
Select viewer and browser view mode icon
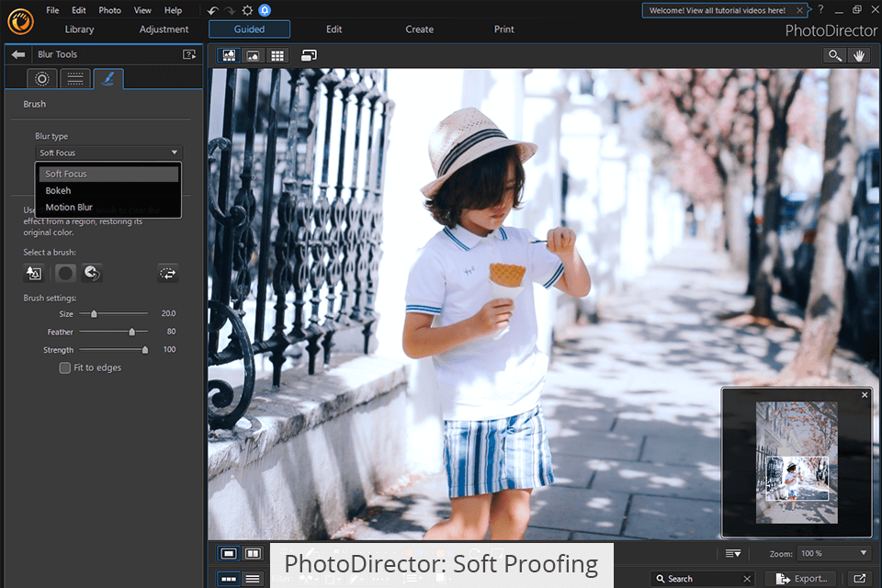(x=229, y=55)
